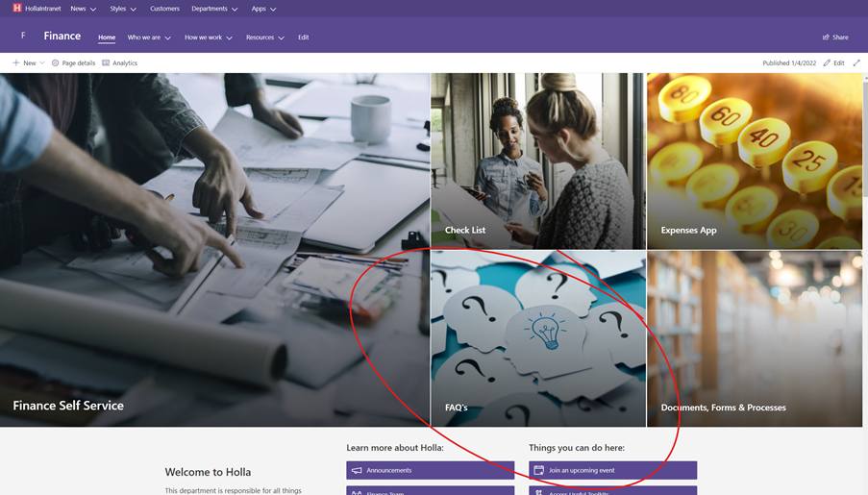Image resolution: width=868 pixels, height=495 pixels.
Task: Open Analytics in the command bar
Action: [x=119, y=63]
